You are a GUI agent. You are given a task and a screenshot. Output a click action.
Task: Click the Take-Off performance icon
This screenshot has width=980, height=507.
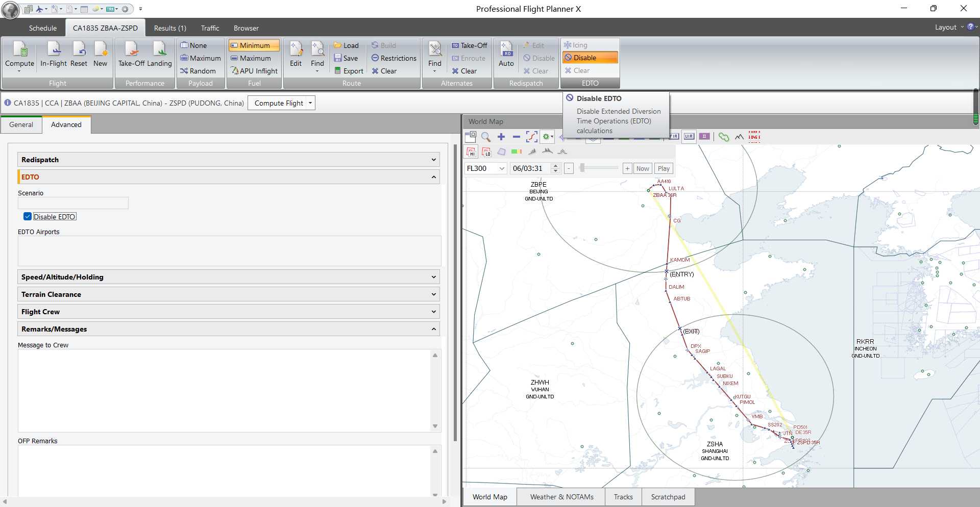coord(132,50)
